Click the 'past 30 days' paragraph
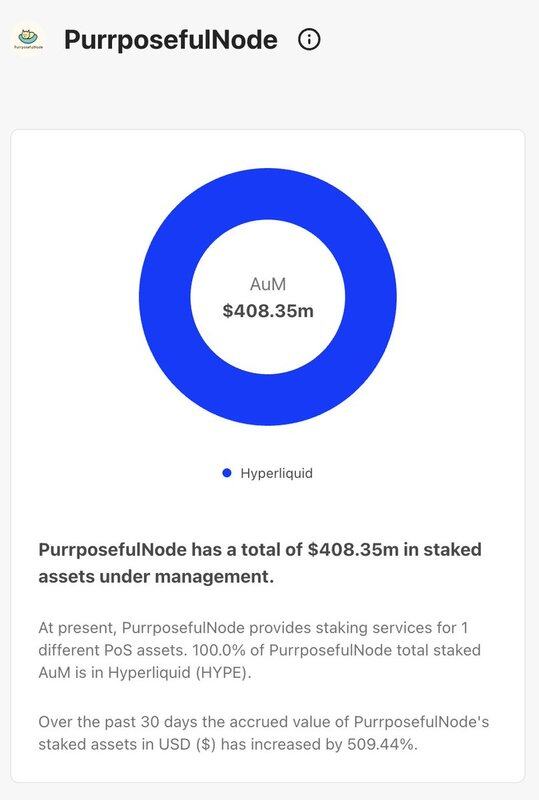The height and width of the screenshot is (800, 539). 264,733
